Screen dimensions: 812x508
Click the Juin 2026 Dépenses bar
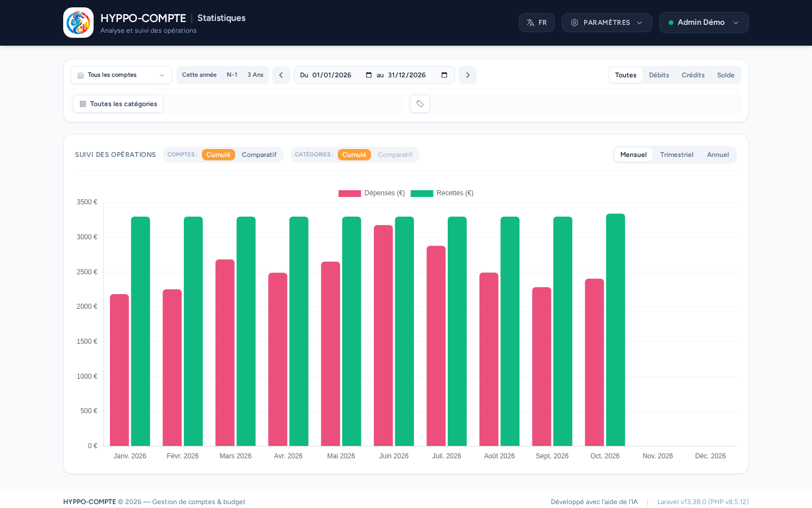point(383,336)
